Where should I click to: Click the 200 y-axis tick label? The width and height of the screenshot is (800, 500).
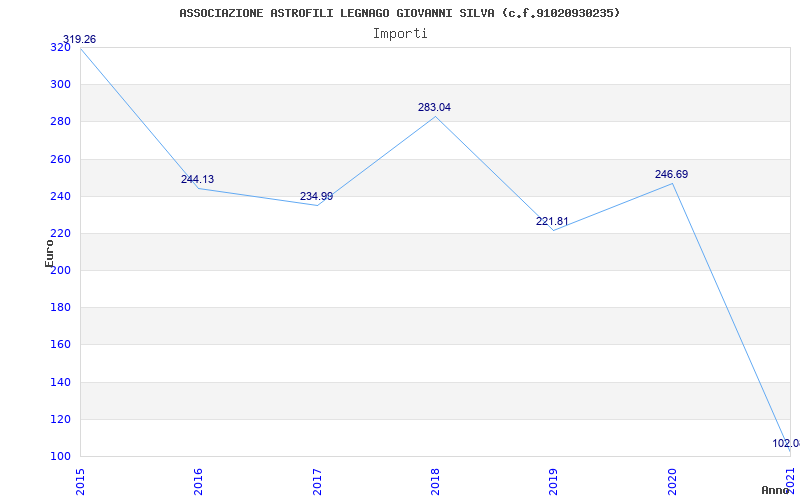(60, 270)
